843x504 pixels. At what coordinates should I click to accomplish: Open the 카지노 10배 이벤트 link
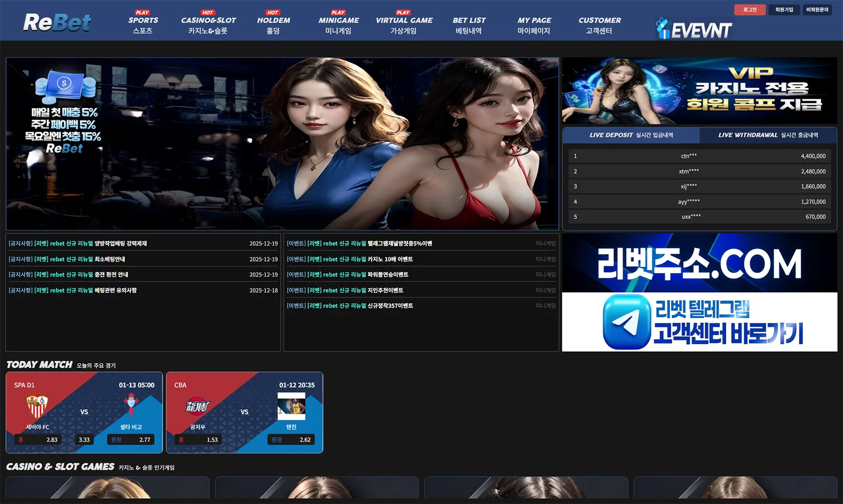[350, 258]
